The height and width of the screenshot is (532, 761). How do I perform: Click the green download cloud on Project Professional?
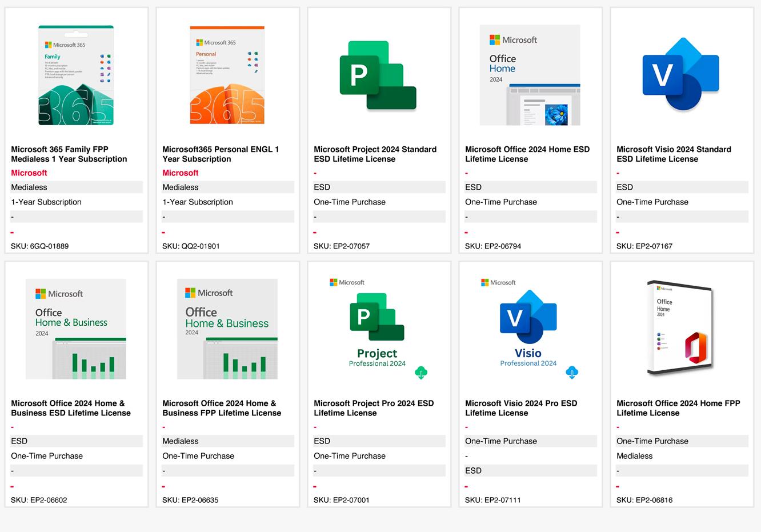(x=421, y=373)
